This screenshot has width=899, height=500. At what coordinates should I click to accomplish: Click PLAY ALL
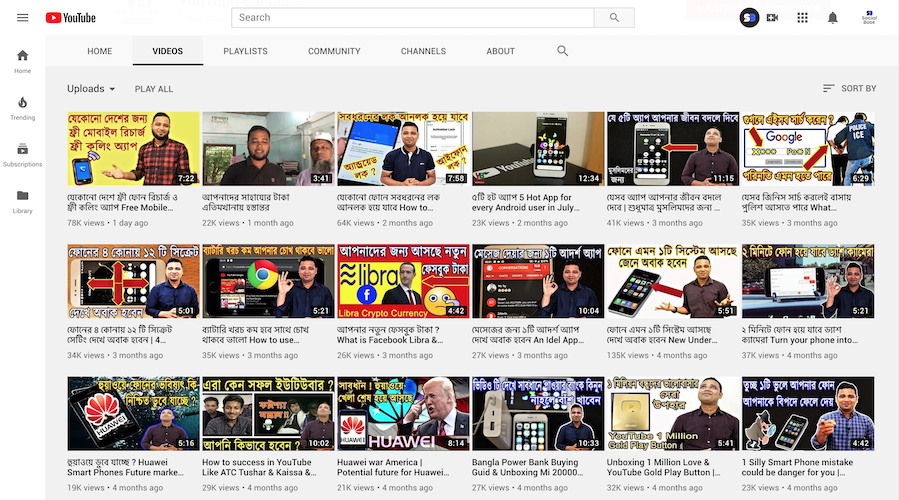point(154,89)
